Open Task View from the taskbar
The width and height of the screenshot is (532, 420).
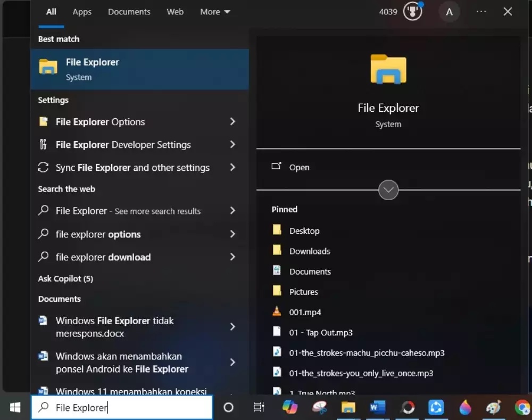point(259,408)
